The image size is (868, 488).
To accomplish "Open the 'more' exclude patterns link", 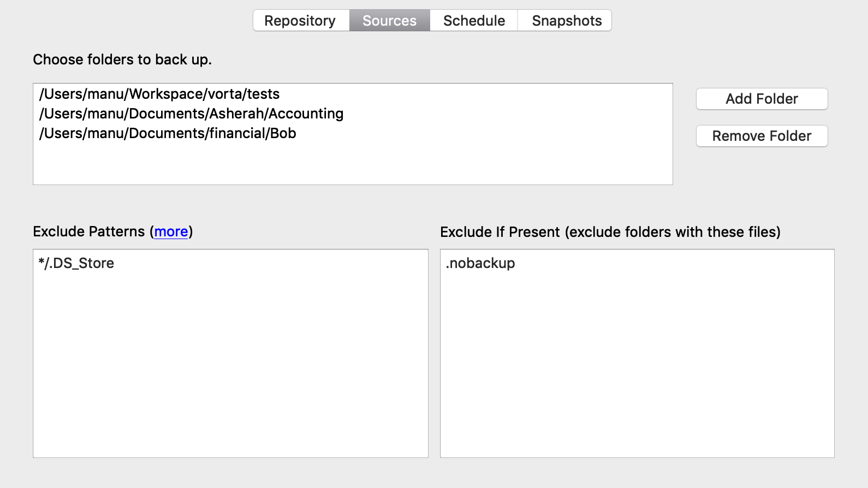I will [x=171, y=232].
